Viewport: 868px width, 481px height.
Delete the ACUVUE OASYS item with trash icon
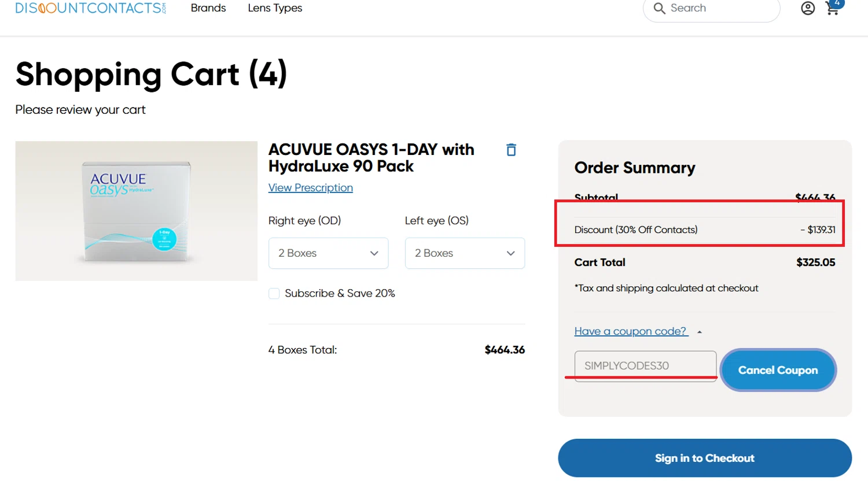(x=511, y=150)
